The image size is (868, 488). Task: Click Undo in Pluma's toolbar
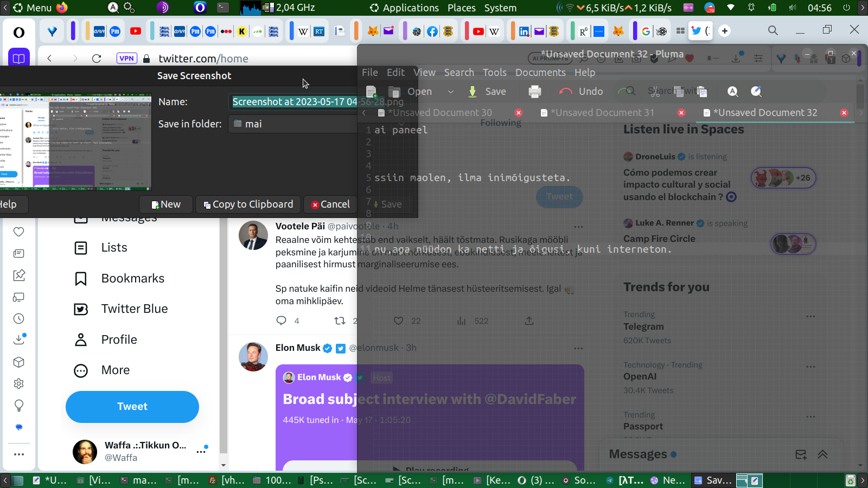pos(581,92)
